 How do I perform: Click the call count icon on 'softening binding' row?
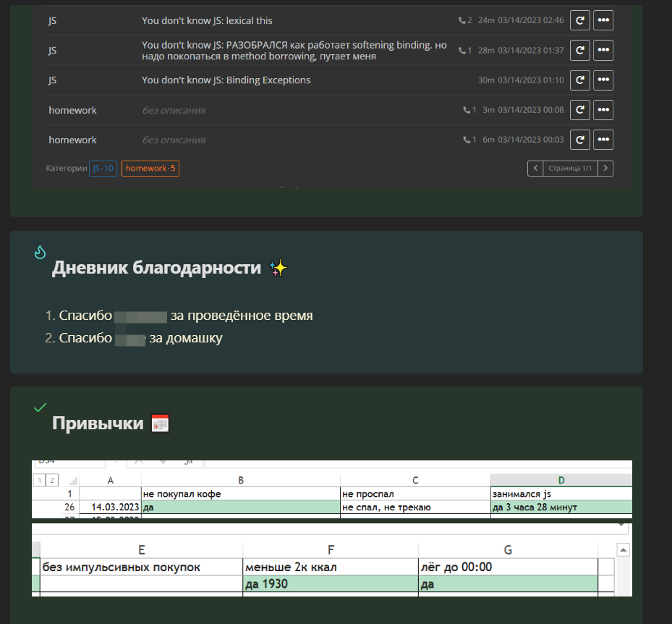click(x=462, y=50)
